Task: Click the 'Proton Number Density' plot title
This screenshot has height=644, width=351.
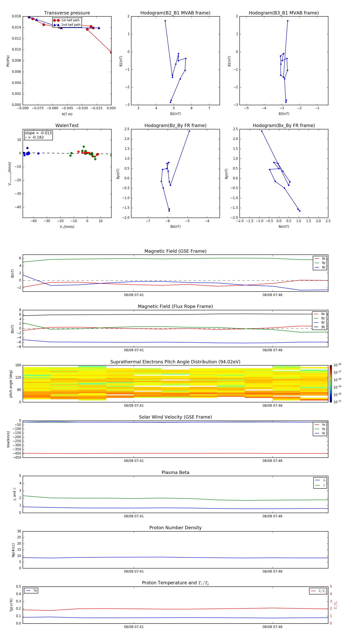Action: point(175,528)
